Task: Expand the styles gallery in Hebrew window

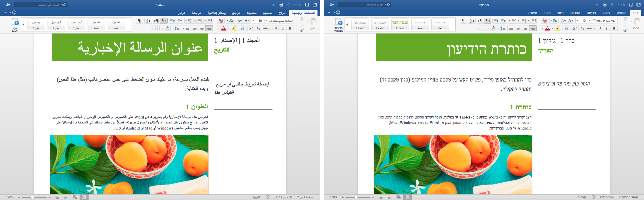Action: (x=347, y=24)
